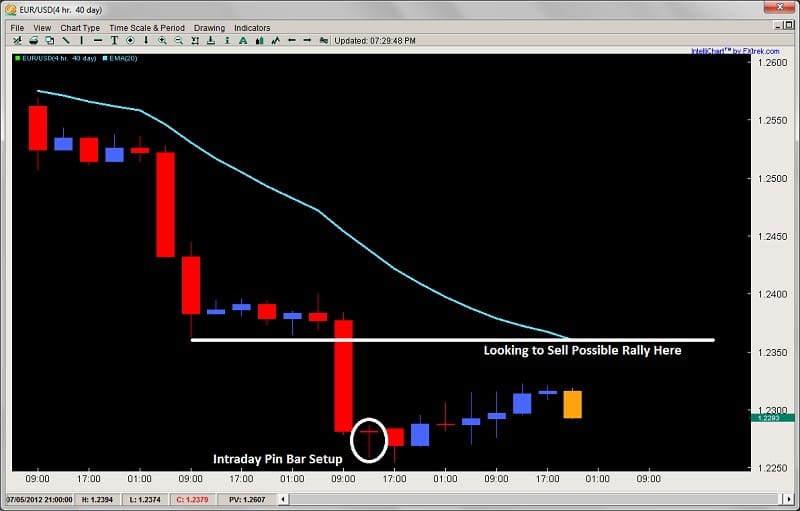The image size is (800, 511).
Task: Open the Chart Type menu
Action: tap(80, 28)
